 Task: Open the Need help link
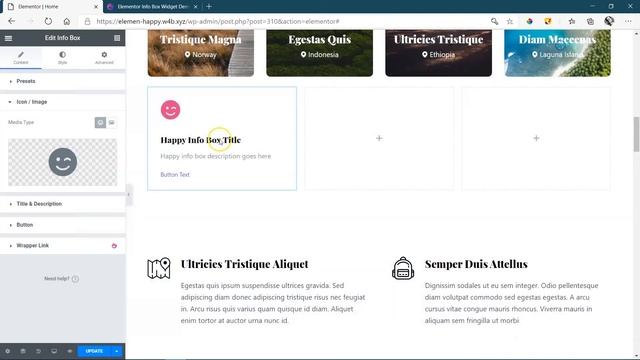61,279
